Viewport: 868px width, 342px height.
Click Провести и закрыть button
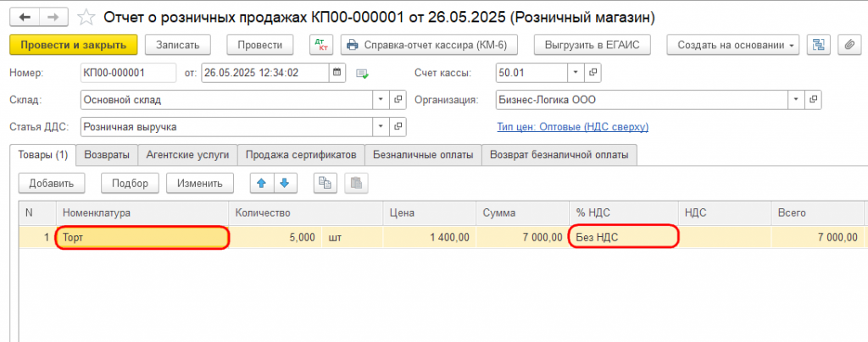[x=73, y=45]
